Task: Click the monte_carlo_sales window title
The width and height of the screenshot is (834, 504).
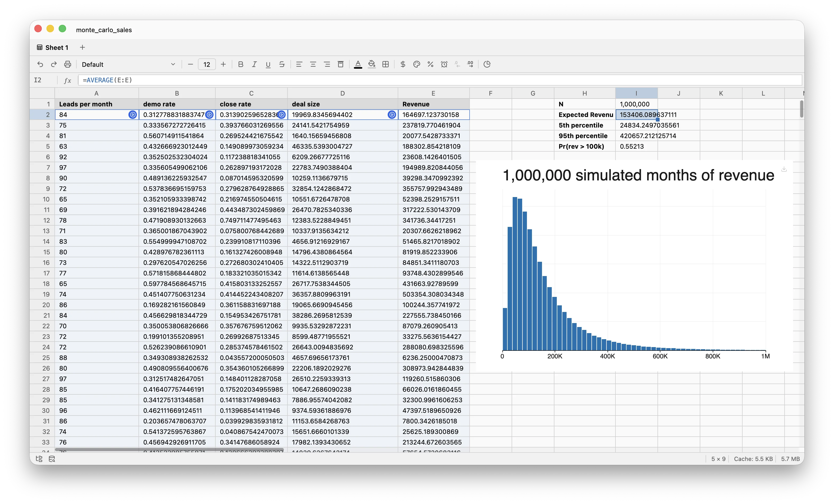Action: tap(104, 30)
